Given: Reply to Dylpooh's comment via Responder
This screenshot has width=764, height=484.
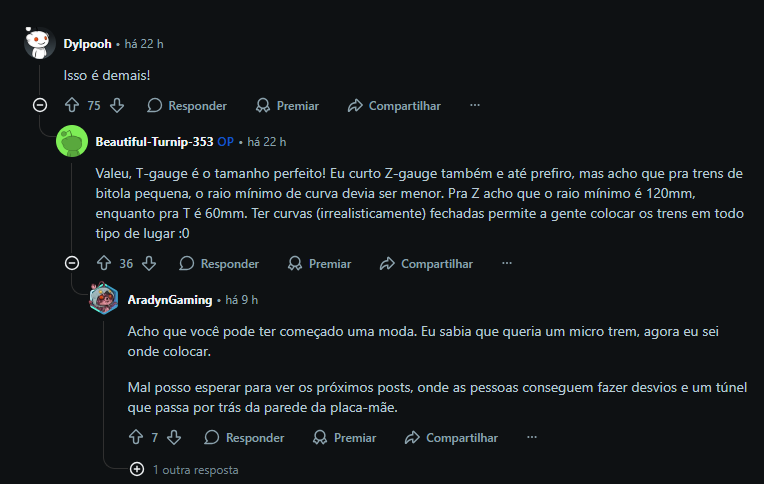Looking at the screenshot, I should coord(187,105).
